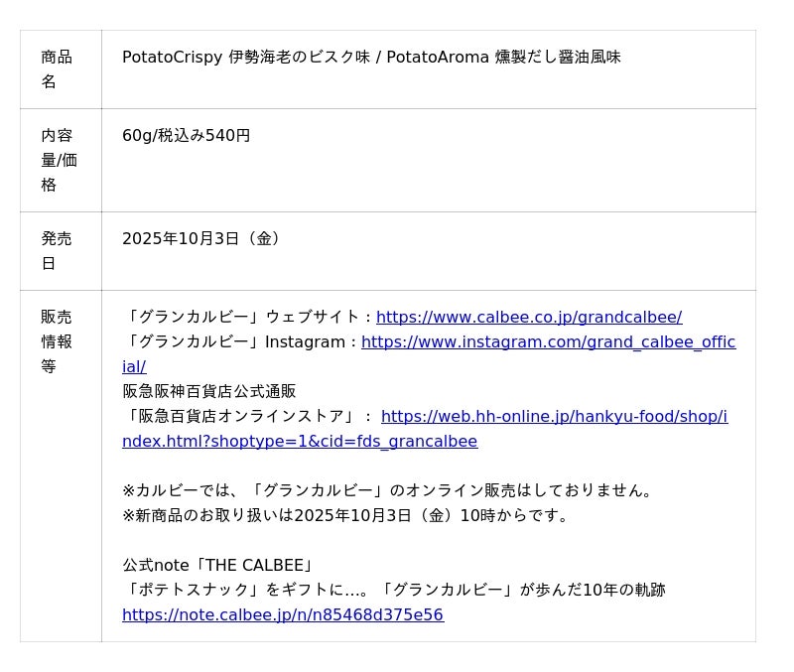This screenshot has height=672, width=794.
Task: Click the 「ポテトスナック」をギフトに article title
Action: [394, 591]
